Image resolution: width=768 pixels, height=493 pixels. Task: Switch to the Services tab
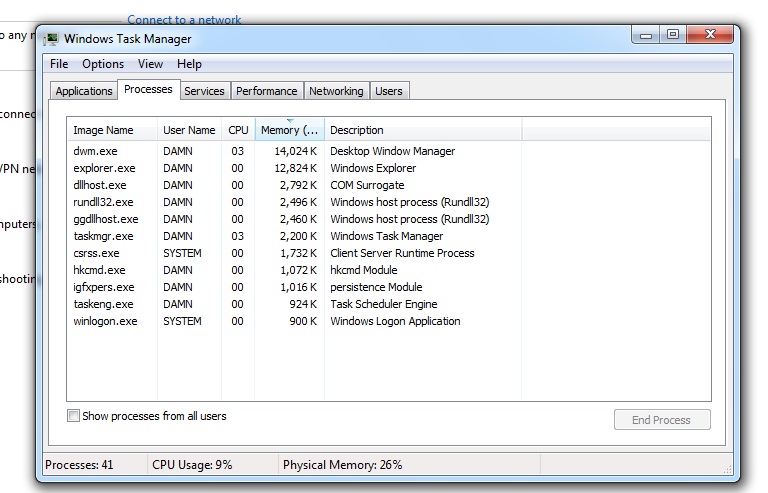pyautogui.click(x=204, y=91)
